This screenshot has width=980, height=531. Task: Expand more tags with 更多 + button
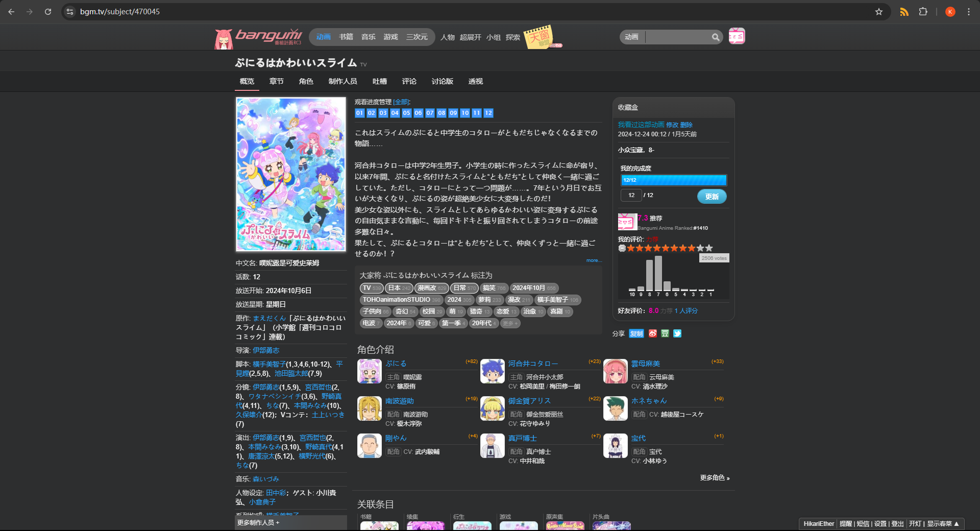pos(510,323)
